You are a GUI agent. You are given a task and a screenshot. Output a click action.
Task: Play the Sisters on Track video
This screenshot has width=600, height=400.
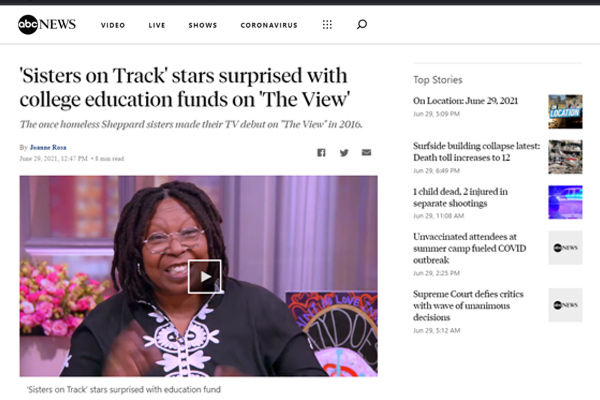205,277
